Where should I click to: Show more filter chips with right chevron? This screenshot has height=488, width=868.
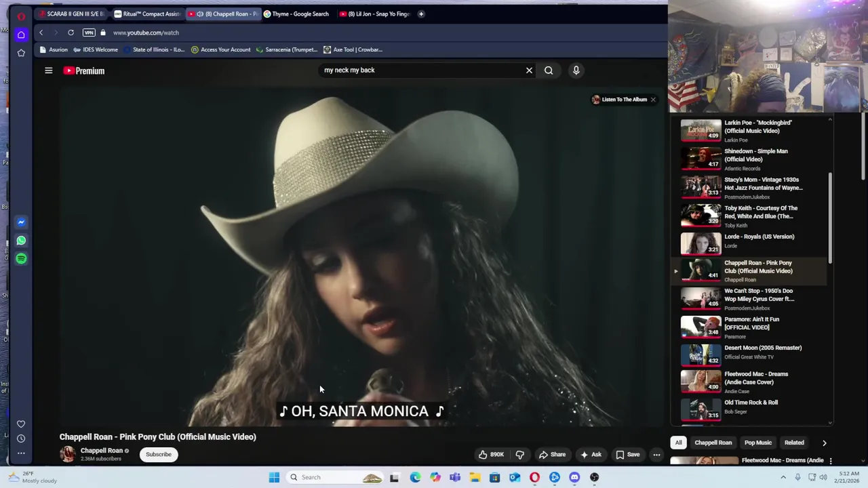(824, 443)
